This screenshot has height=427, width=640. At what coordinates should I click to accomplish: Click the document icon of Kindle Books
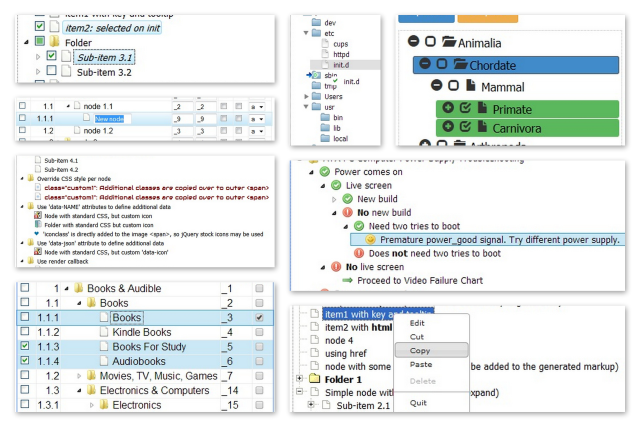point(104,332)
